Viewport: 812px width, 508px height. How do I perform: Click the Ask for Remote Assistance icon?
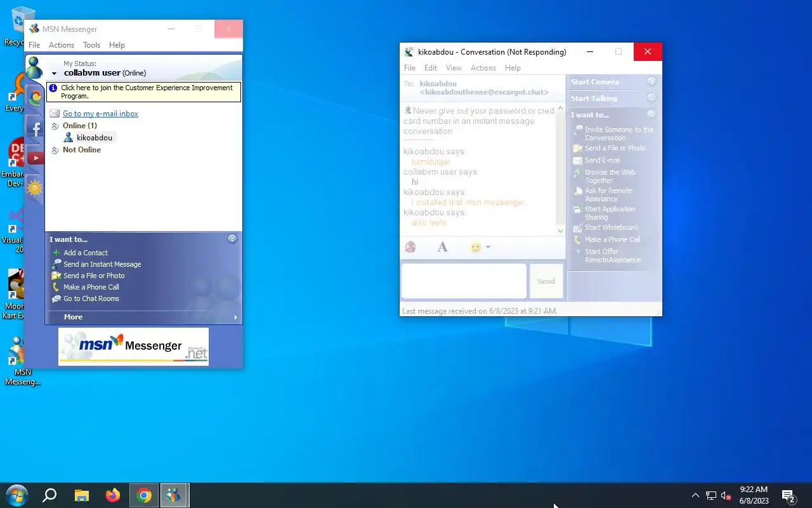[x=577, y=191]
